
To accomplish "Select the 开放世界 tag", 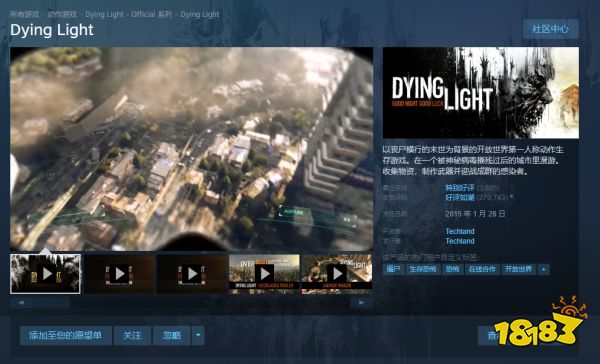I will coord(518,269).
